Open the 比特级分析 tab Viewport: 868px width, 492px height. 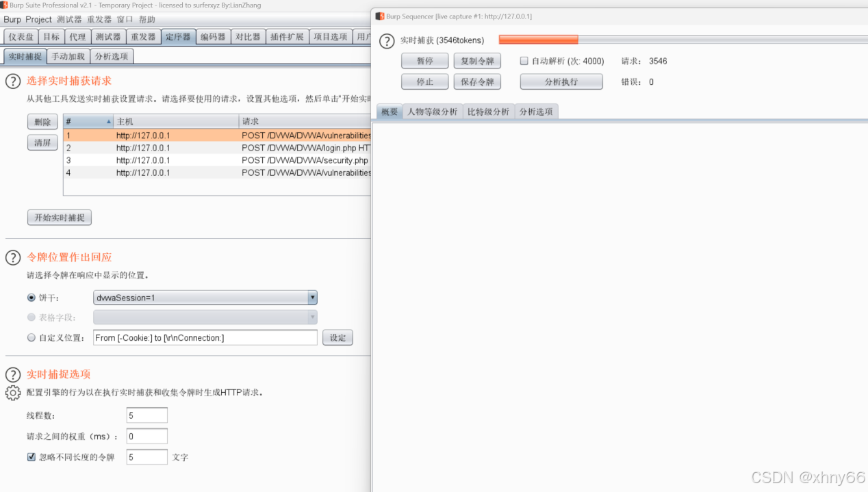(x=489, y=112)
